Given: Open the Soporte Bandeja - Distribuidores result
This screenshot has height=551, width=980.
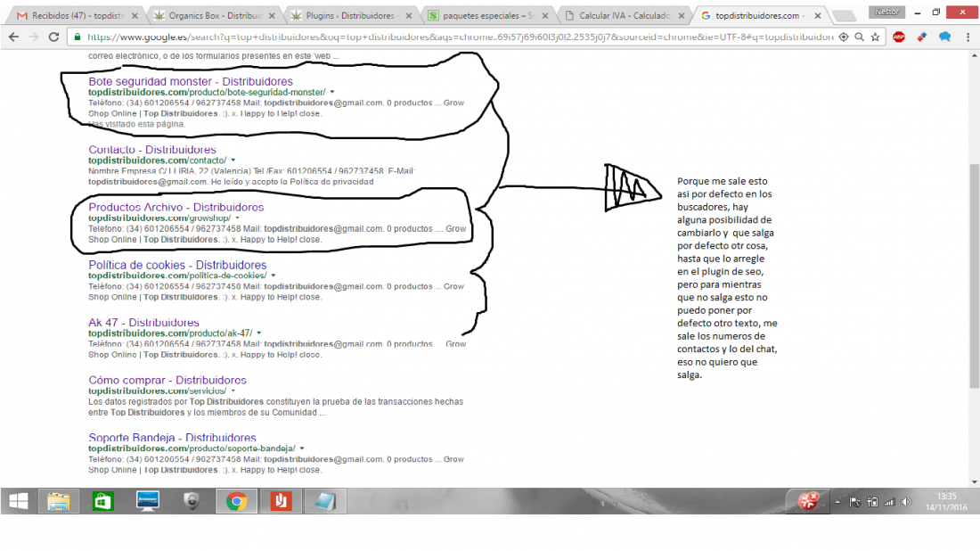Looking at the screenshot, I should coord(173,438).
